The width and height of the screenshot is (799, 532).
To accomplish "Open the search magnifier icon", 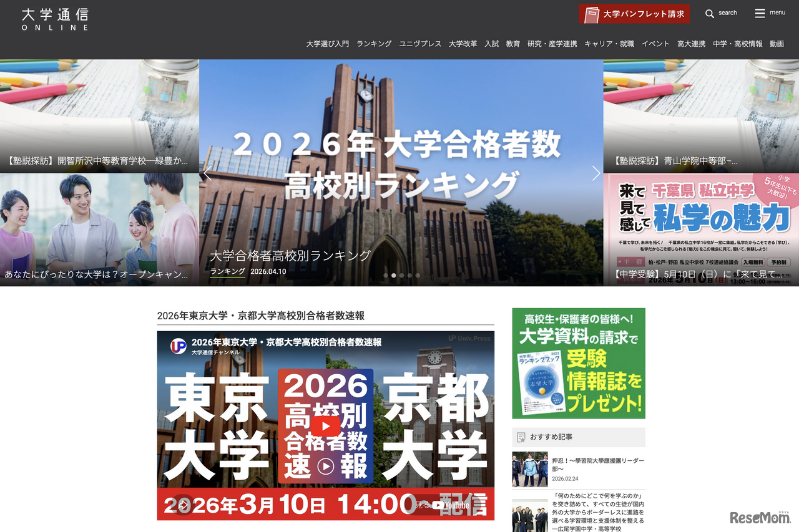I will [x=710, y=13].
